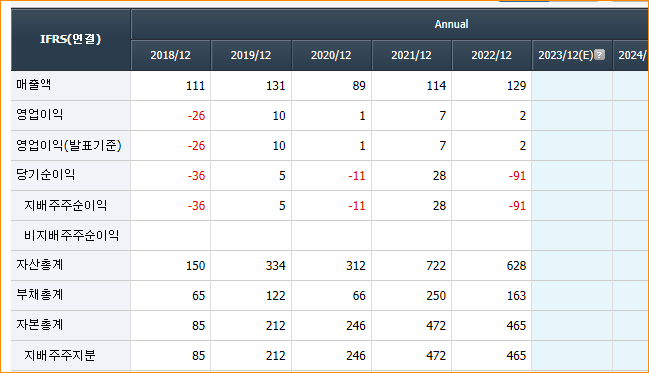649x373 pixels.
Task: Select 부채총계 value 163
Action: [517, 296]
